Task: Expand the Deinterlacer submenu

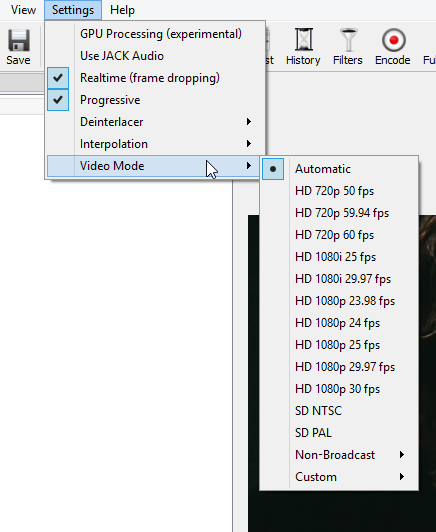Action: pyautogui.click(x=156, y=122)
